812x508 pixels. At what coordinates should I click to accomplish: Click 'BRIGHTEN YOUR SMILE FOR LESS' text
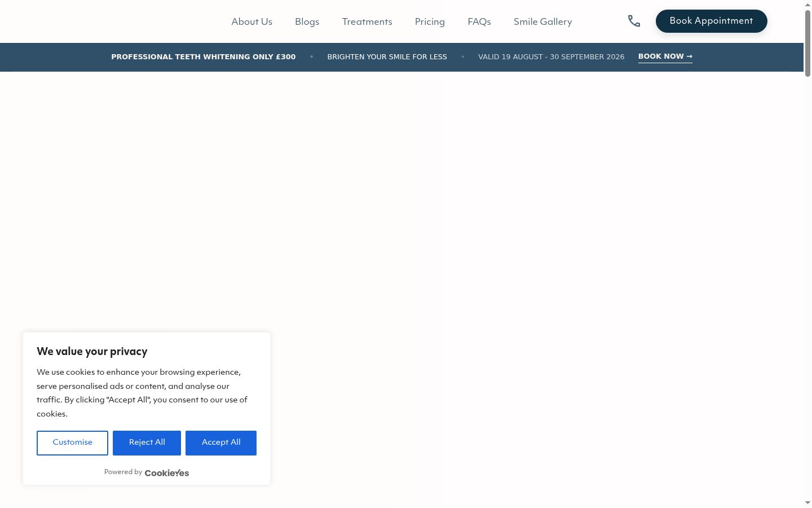click(387, 57)
